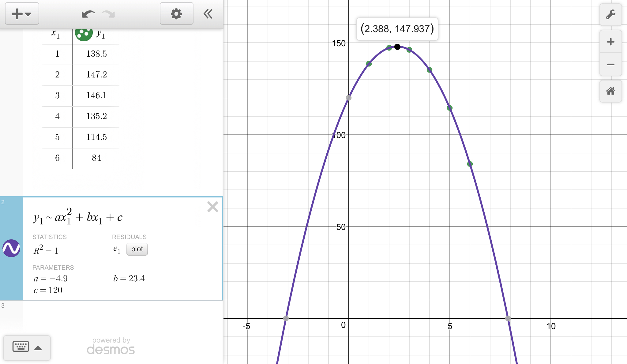Delete the regression expression with X
This screenshot has width=627, height=364.
pos(212,207)
